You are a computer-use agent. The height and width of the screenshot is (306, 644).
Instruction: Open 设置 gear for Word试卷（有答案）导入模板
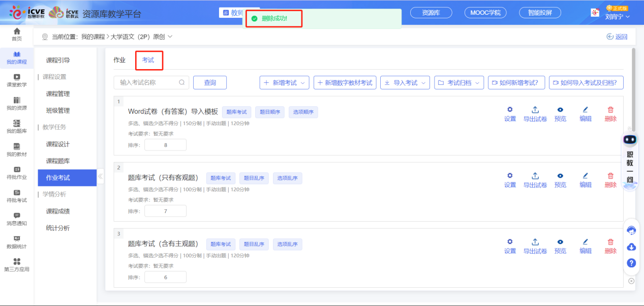[510, 113]
